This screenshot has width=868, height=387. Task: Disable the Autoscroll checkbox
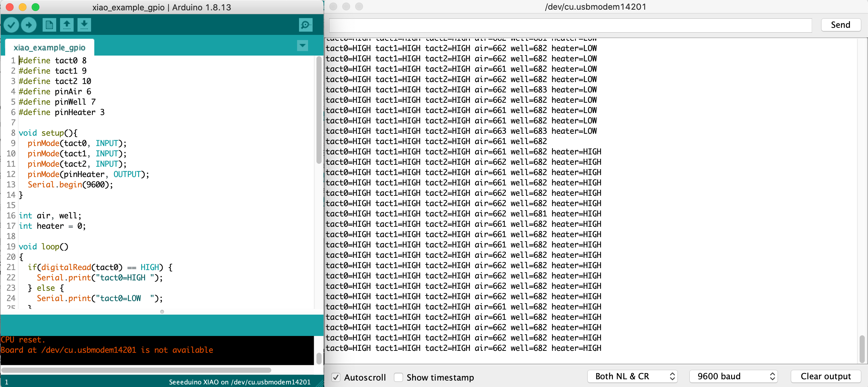[336, 377]
